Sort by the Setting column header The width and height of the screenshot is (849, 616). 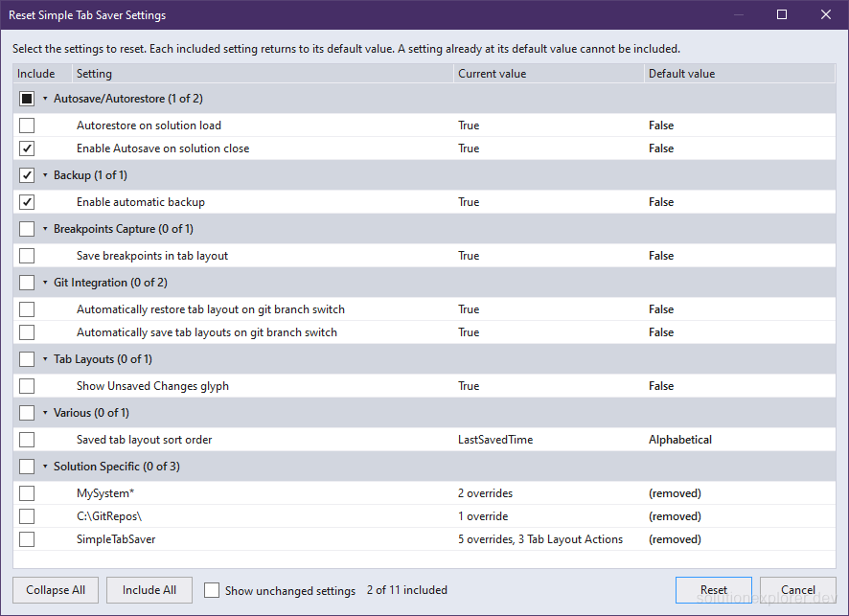coord(263,74)
